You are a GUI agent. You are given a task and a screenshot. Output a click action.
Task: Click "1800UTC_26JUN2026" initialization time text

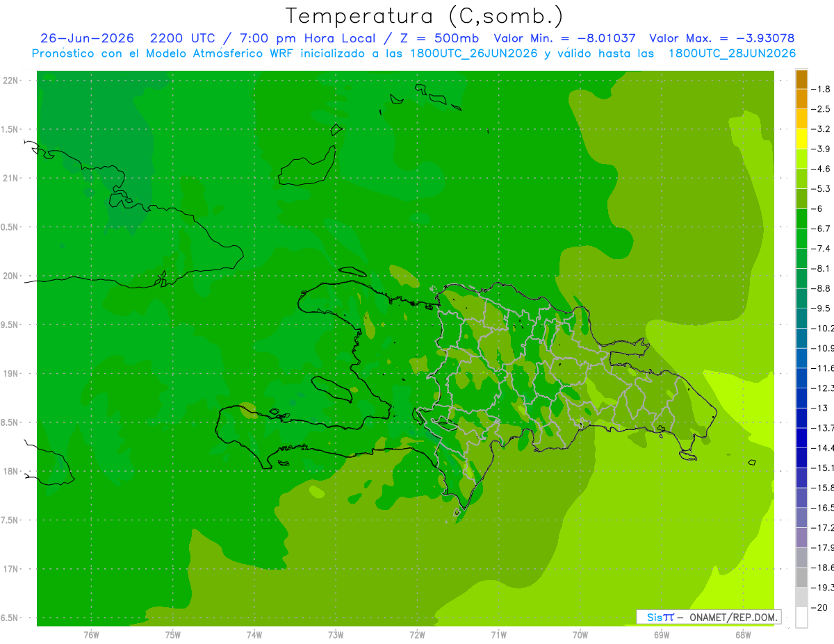473,53
